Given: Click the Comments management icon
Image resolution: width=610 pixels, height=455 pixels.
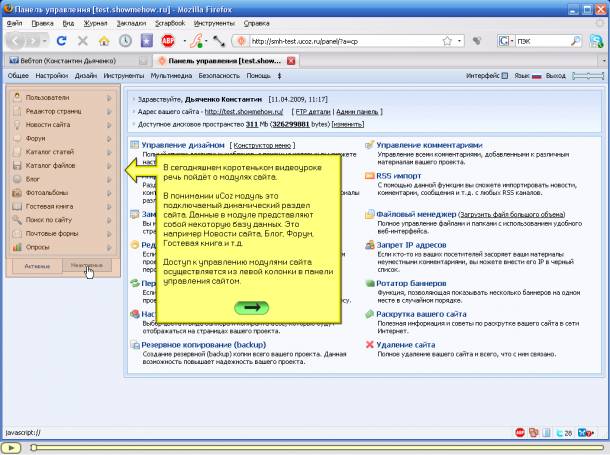Looking at the screenshot, I should click(x=369, y=145).
